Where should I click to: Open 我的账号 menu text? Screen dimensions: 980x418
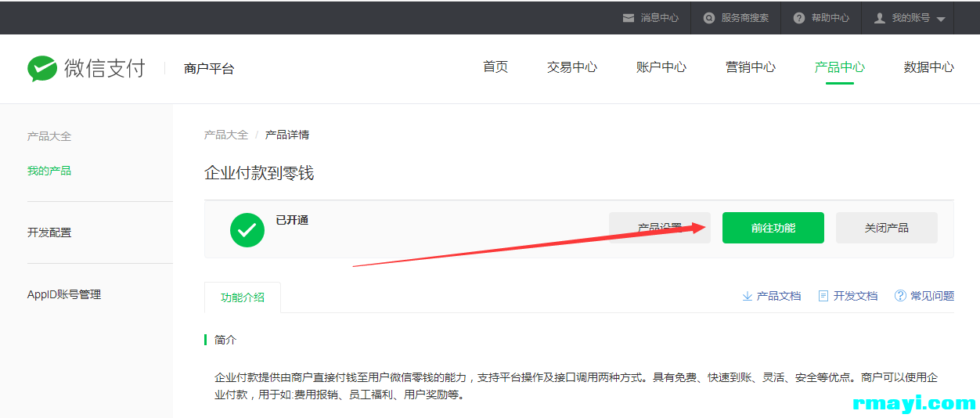pos(911,18)
